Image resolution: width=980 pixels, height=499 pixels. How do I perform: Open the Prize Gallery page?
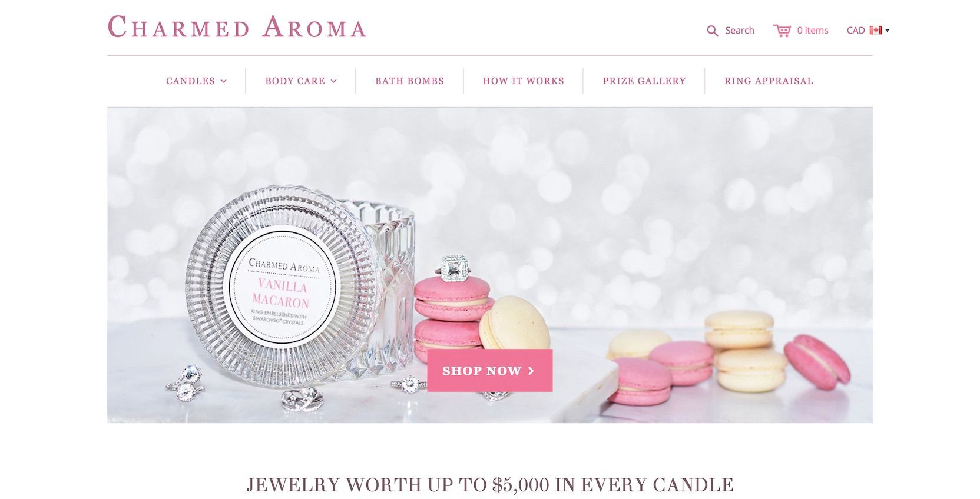644,81
